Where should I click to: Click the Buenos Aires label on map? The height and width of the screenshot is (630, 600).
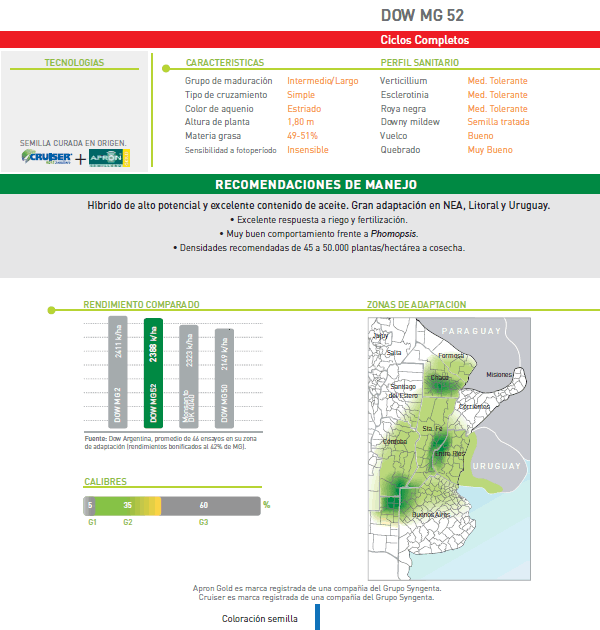coord(434,514)
